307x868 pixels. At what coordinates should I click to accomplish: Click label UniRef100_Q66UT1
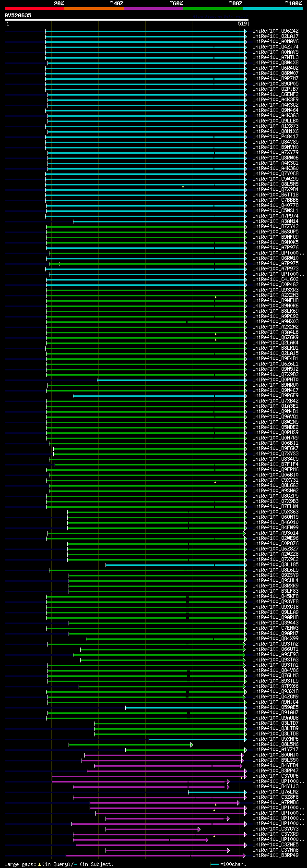point(275,649)
